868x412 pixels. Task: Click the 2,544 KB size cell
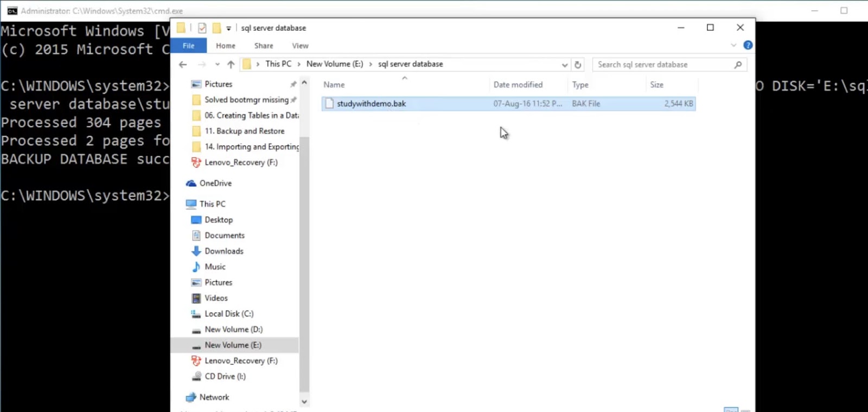[x=679, y=104]
